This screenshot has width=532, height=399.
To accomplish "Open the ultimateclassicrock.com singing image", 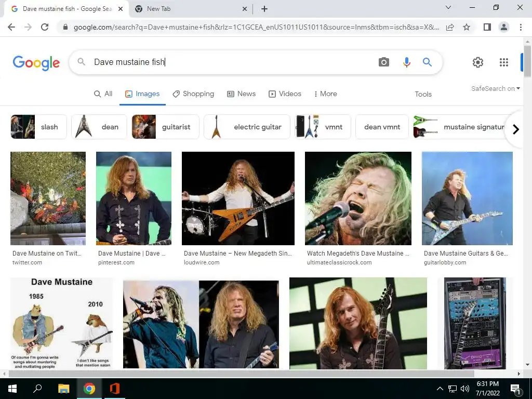I will (358, 198).
